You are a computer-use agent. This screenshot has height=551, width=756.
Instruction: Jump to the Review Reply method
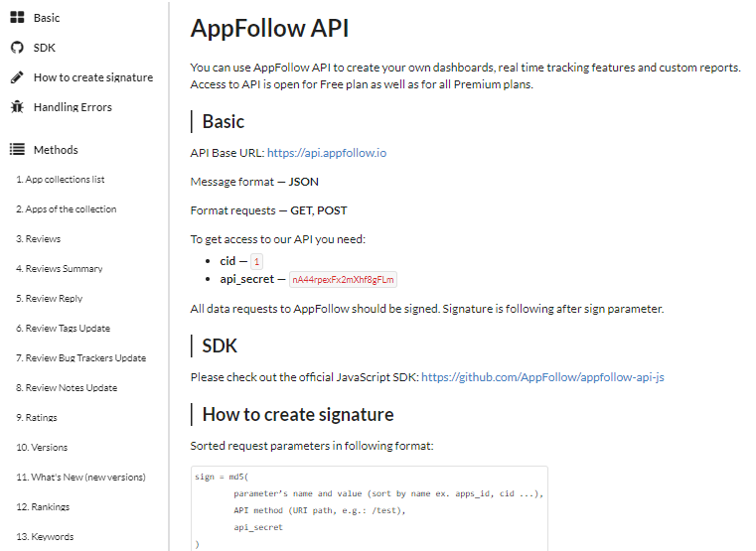(x=49, y=299)
